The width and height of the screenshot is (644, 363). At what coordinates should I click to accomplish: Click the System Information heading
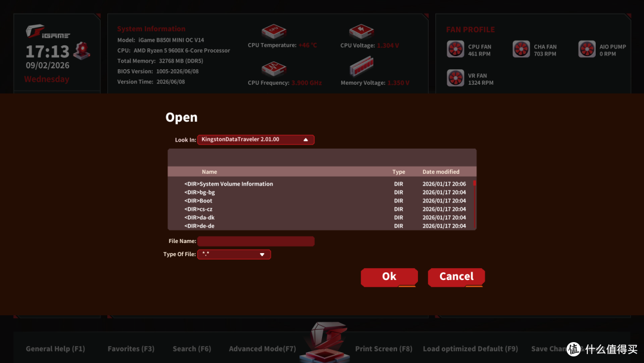151,29
